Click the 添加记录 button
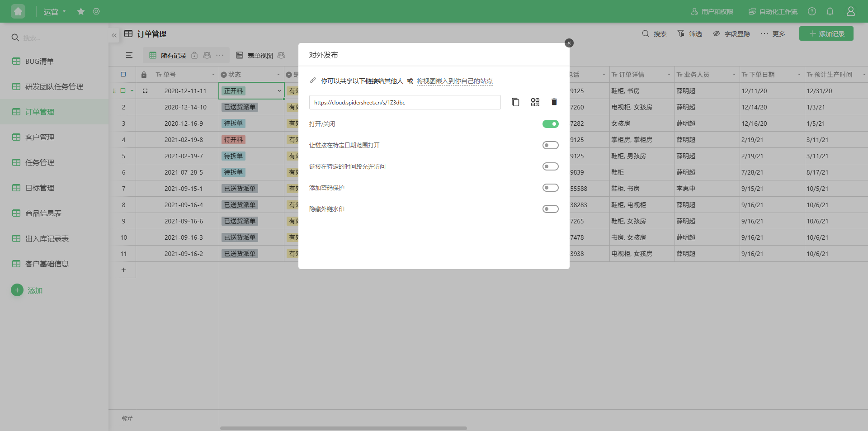This screenshot has height=431, width=868. click(x=826, y=33)
